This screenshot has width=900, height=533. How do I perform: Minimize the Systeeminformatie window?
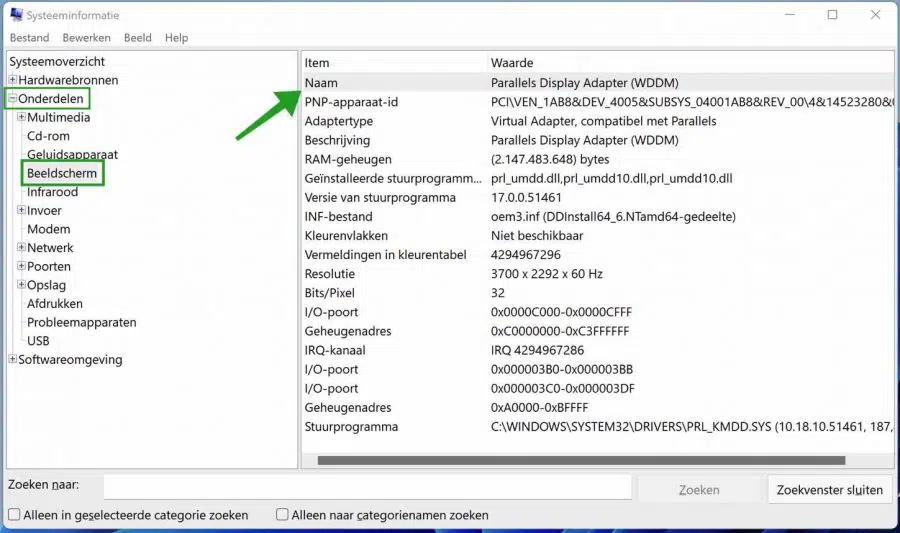[x=790, y=15]
